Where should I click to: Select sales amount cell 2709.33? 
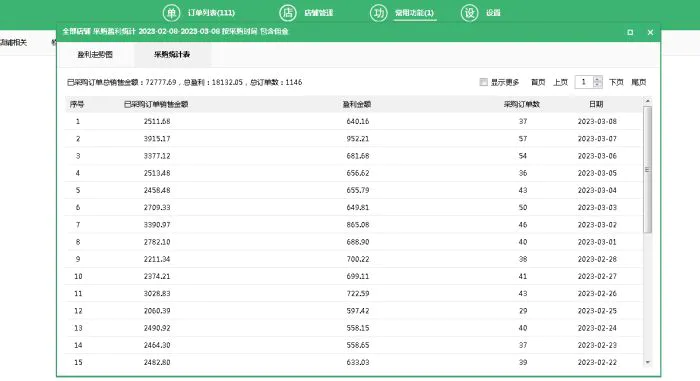(157, 208)
